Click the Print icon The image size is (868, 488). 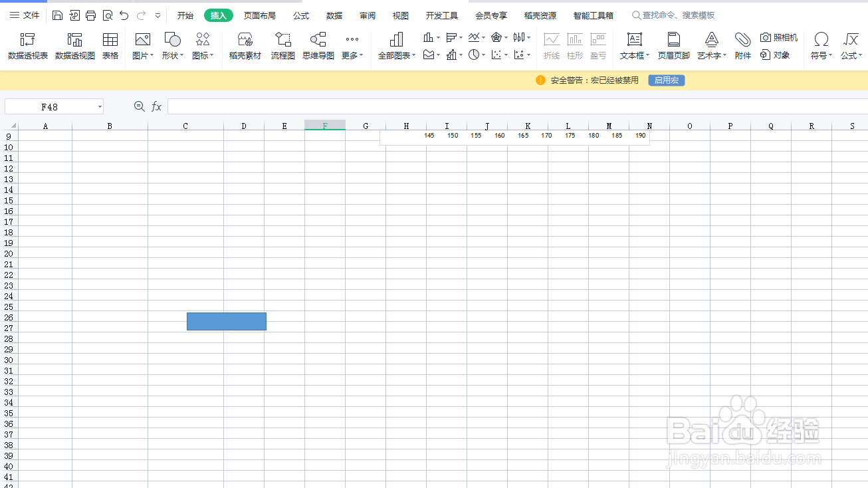pyautogui.click(x=91, y=15)
